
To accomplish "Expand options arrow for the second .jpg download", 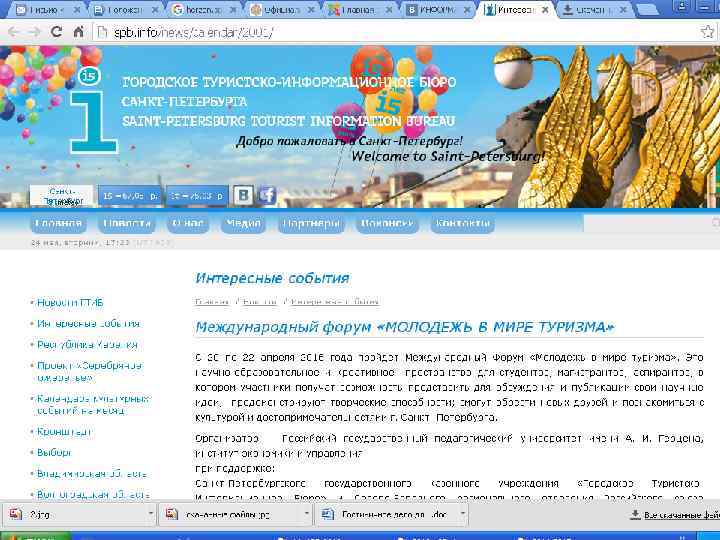I will [307, 514].
